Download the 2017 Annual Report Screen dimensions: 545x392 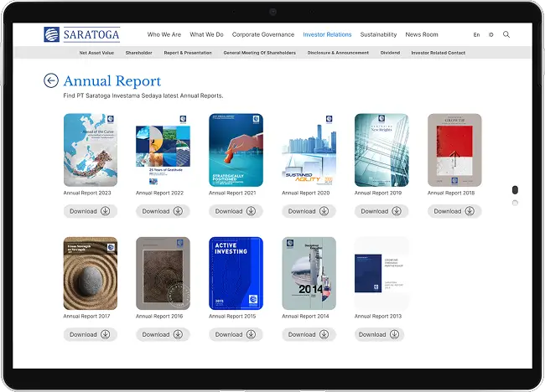91,334
